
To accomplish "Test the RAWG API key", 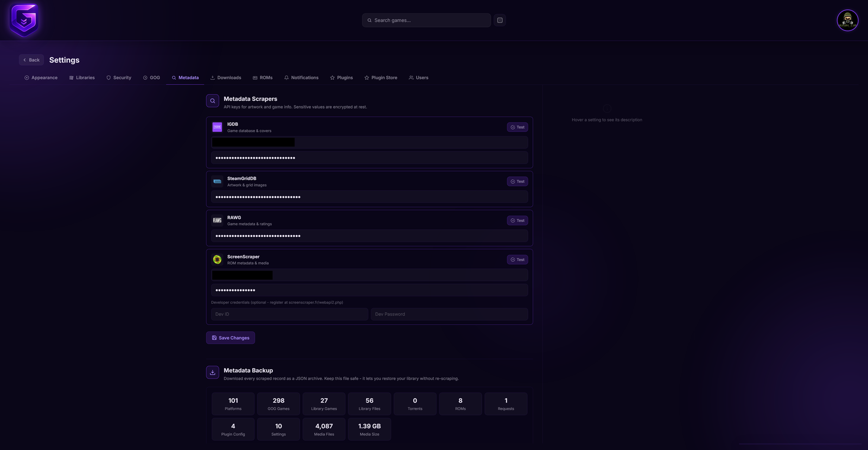I will (x=518, y=220).
